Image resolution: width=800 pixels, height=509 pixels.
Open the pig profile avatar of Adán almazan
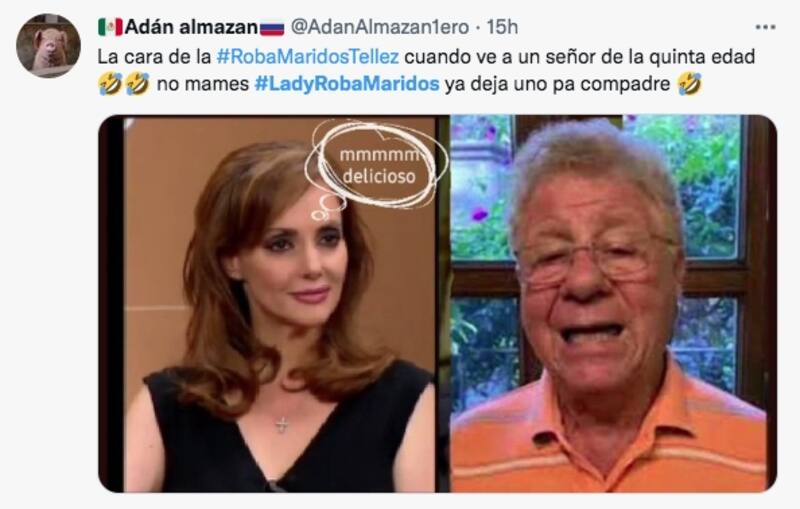(x=48, y=45)
